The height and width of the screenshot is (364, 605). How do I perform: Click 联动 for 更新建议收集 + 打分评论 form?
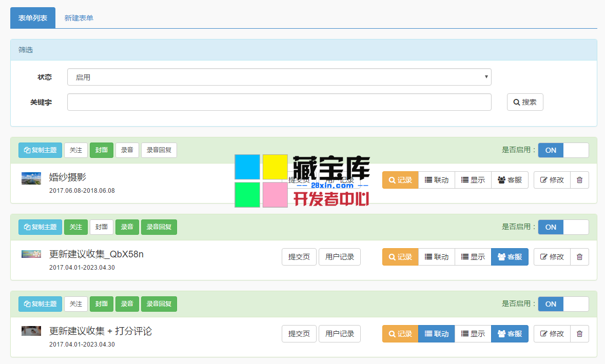pyautogui.click(x=436, y=334)
